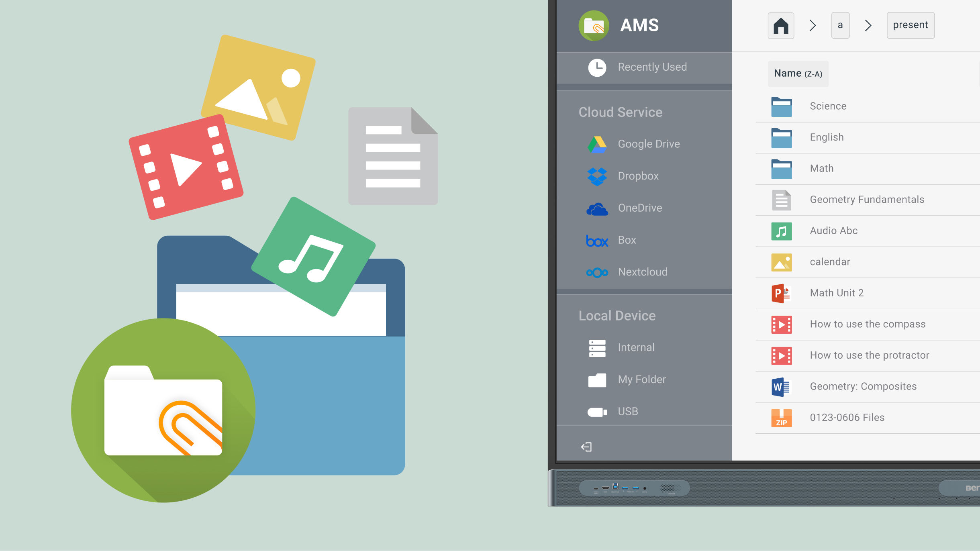Click chevron before present breadcrumb
The width and height of the screenshot is (980, 551).
868,25
